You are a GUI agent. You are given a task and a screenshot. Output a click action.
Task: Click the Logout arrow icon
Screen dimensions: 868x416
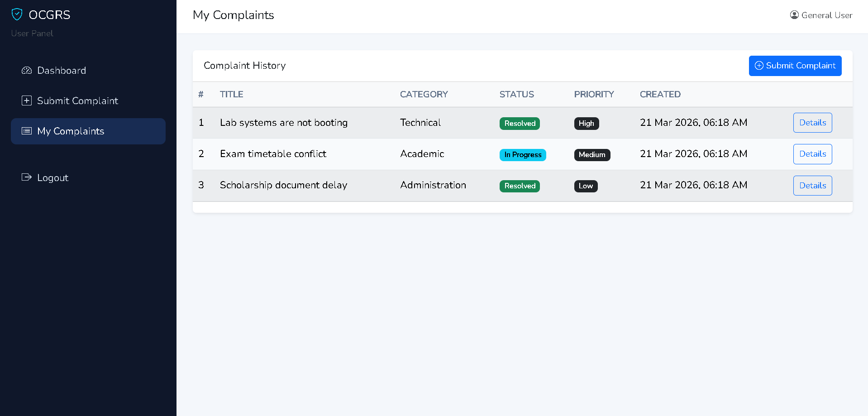point(27,177)
